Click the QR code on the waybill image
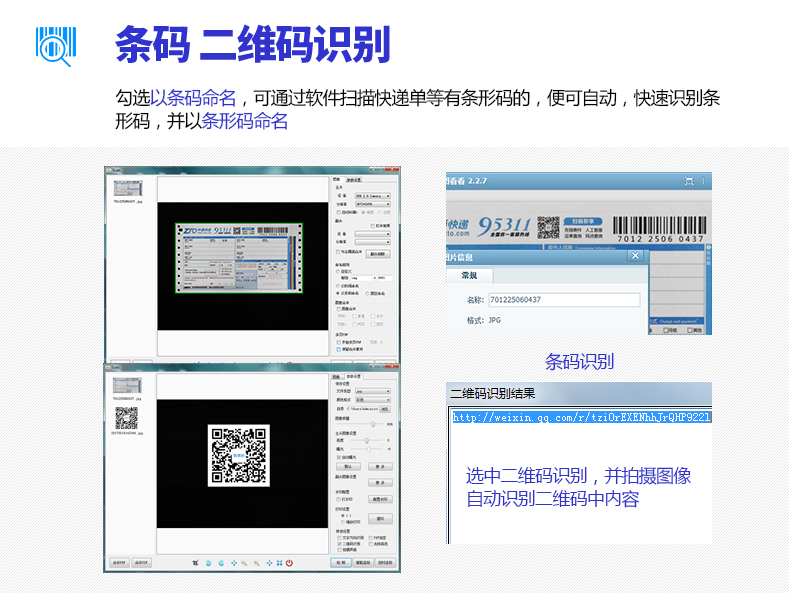Image resolution: width=790 pixels, height=608 pixels. pyautogui.click(x=548, y=227)
